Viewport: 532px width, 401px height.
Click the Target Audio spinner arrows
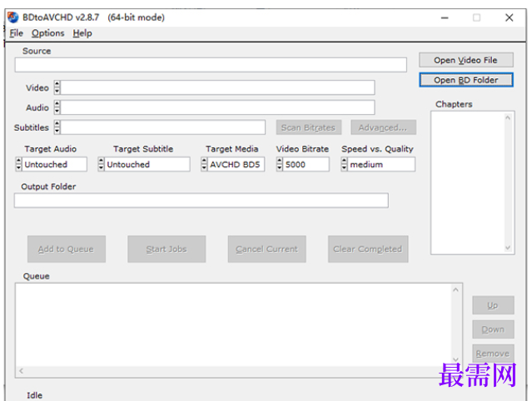pos(18,164)
